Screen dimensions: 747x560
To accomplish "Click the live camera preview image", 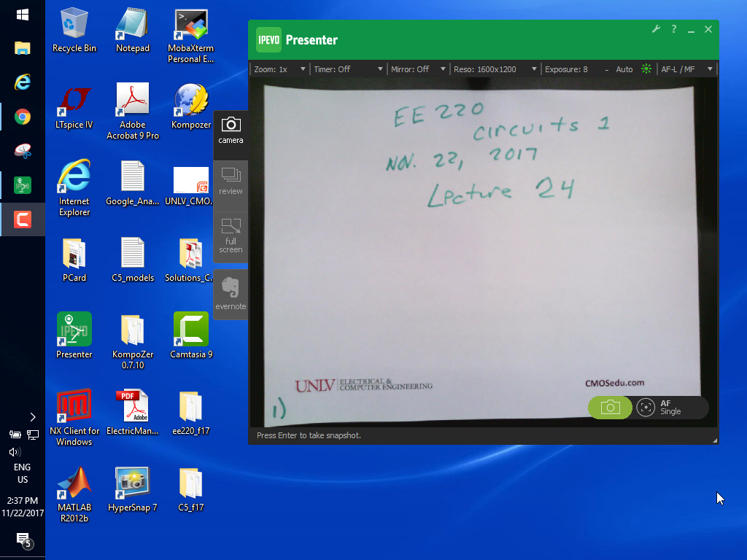I will pyautogui.click(x=484, y=252).
